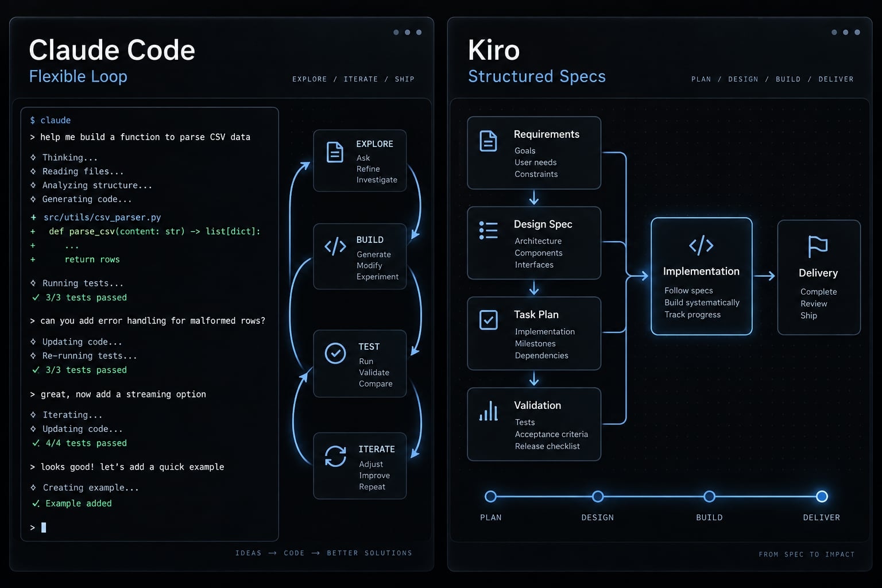The height and width of the screenshot is (588, 882).
Task: Click the 'Claude Code' title
Action: 112,50
